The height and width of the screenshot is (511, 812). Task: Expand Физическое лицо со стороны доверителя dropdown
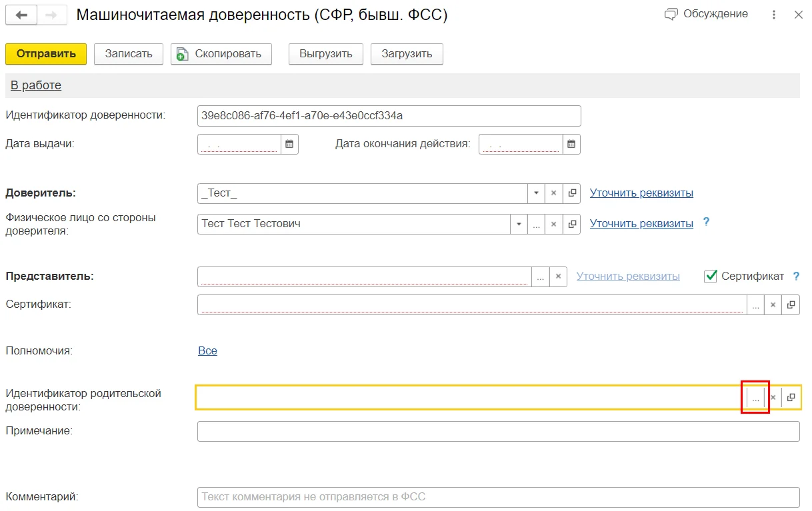click(x=519, y=224)
